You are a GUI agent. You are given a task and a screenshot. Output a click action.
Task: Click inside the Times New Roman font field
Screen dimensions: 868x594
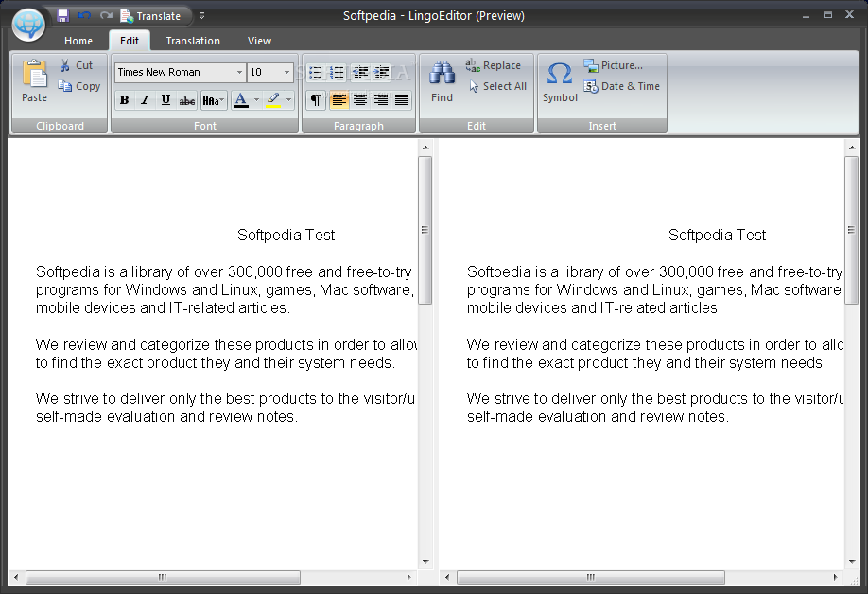(174, 72)
